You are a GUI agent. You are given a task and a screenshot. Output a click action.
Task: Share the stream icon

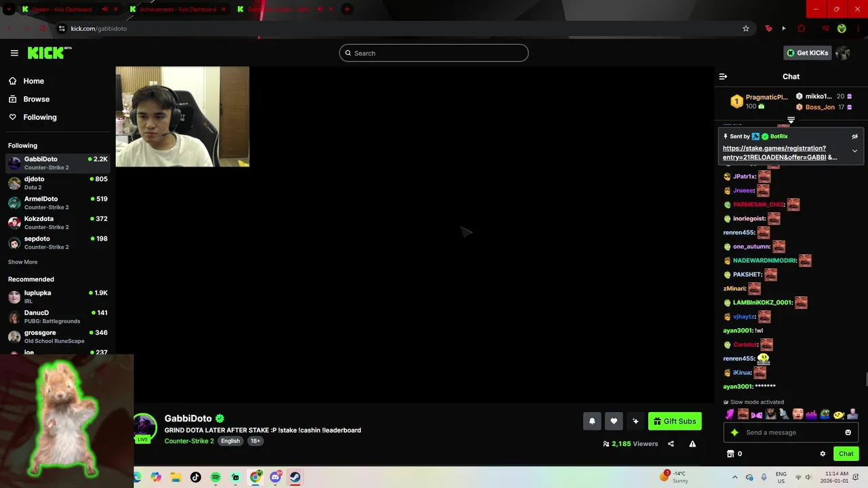click(671, 444)
